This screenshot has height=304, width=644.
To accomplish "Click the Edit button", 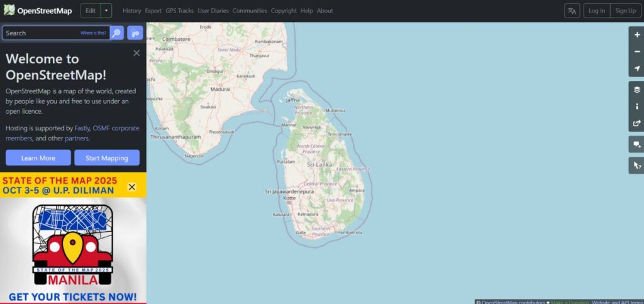I will (91, 11).
